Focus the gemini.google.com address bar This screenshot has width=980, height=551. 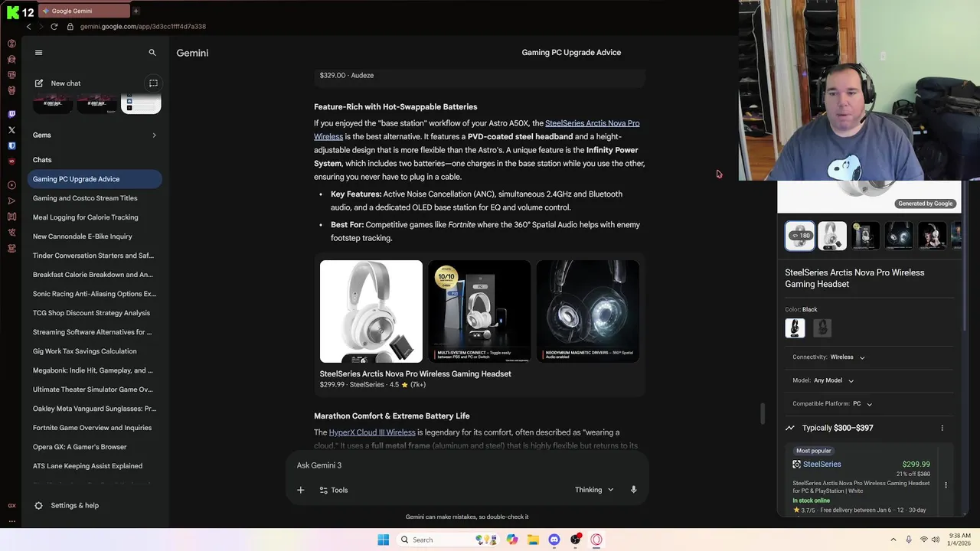click(143, 27)
